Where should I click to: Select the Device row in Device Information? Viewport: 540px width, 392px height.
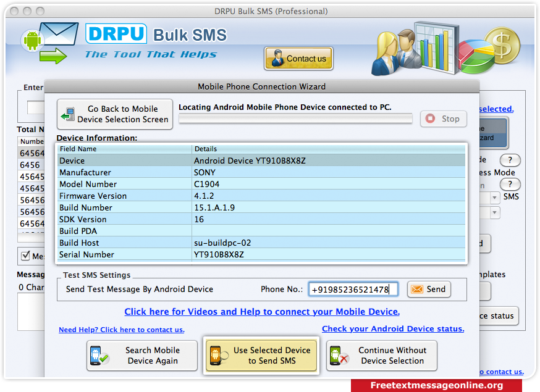click(261, 161)
